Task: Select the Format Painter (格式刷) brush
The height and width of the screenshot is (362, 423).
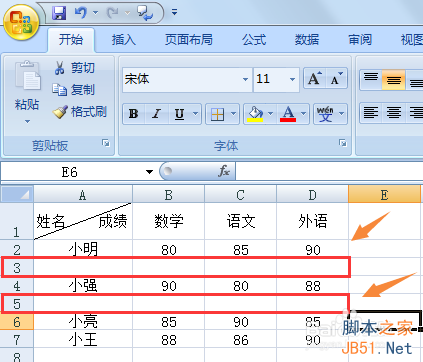Action: [x=60, y=112]
